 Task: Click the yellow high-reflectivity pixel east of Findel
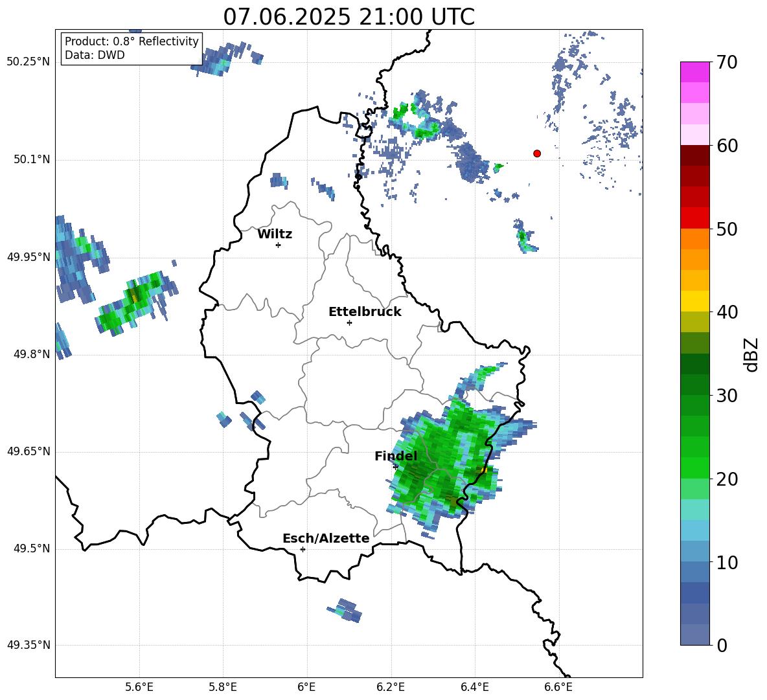click(x=484, y=469)
